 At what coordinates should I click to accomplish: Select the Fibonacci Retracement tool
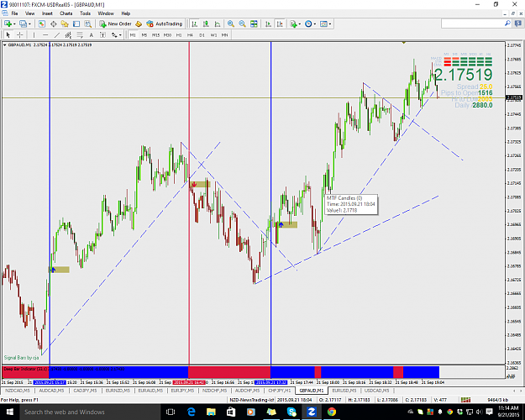[80, 34]
